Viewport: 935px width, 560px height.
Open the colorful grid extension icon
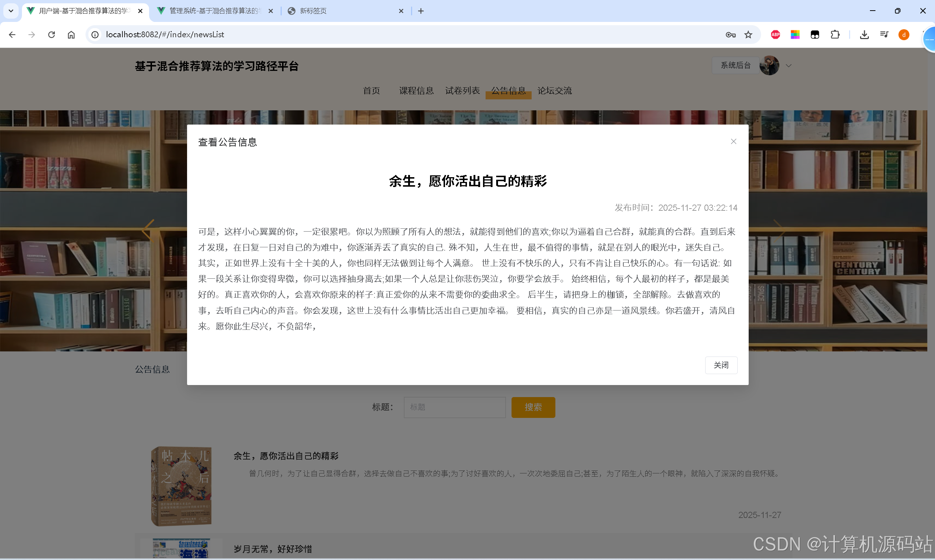(x=795, y=34)
